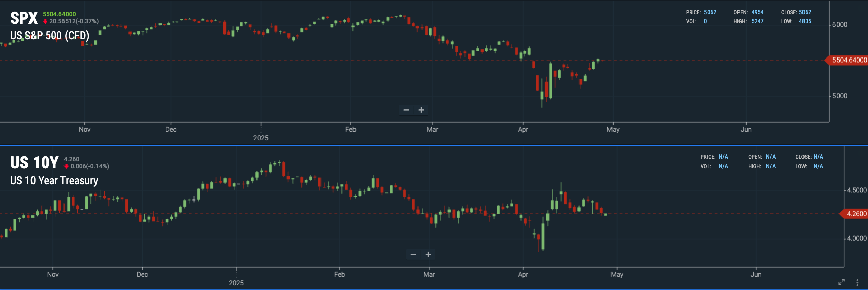This screenshot has height=290, width=868.
Task: Click the May label on US 10Y time axis
Action: click(617, 274)
